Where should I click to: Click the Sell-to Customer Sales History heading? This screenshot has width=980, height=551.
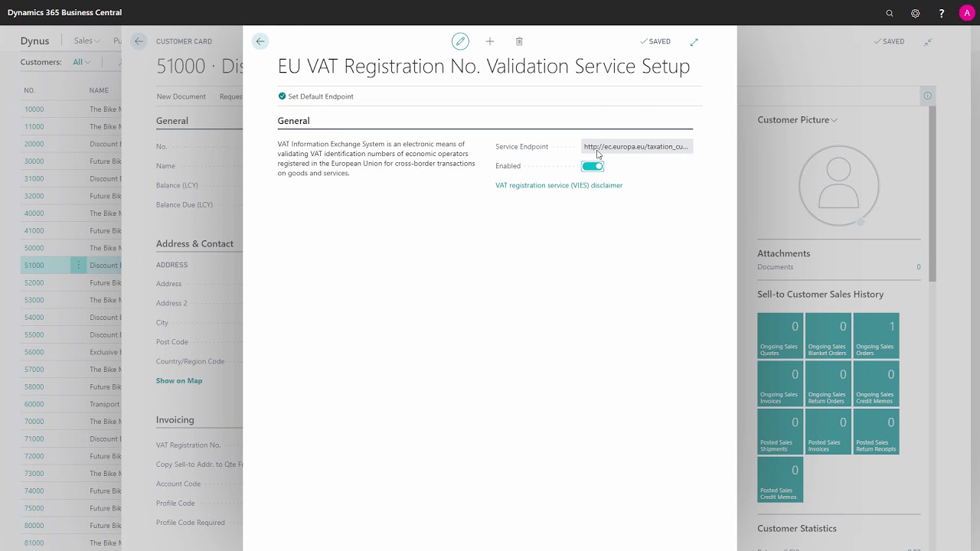click(x=820, y=295)
